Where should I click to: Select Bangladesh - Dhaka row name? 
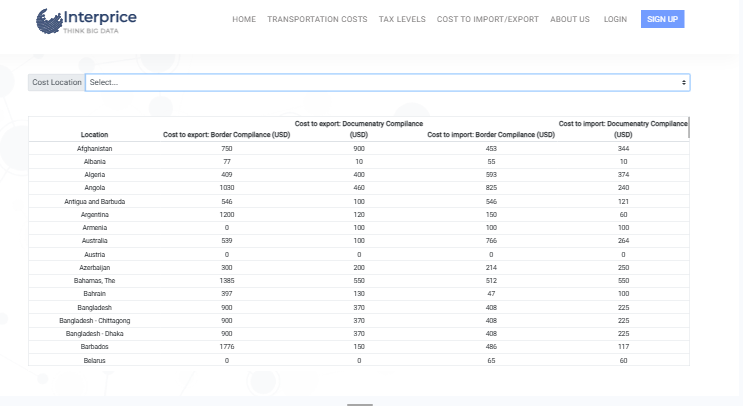94,334
